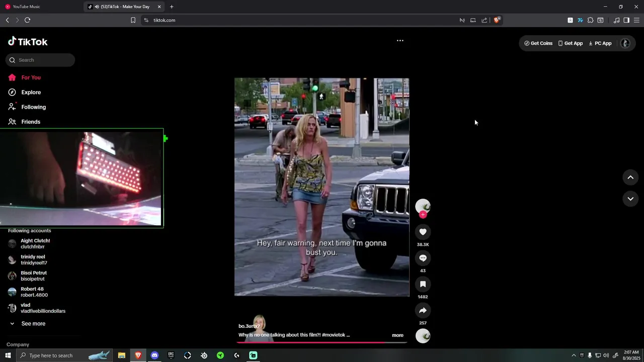Open Robert 48 account
Image resolution: width=644 pixels, height=362 pixels.
click(x=34, y=292)
